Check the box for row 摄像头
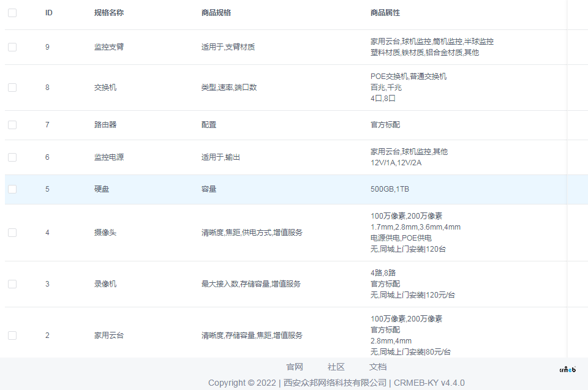The height and width of the screenshot is (390, 588). click(x=12, y=233)
